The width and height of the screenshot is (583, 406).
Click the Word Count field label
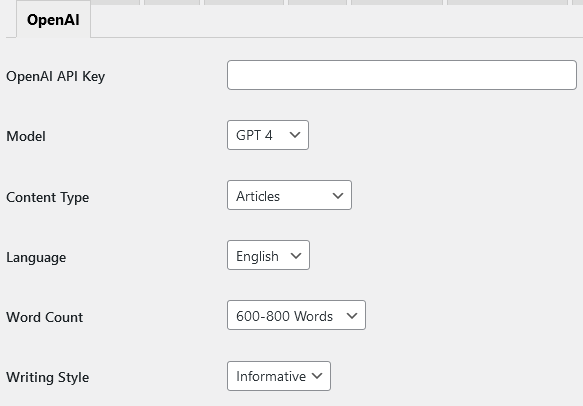45,317
